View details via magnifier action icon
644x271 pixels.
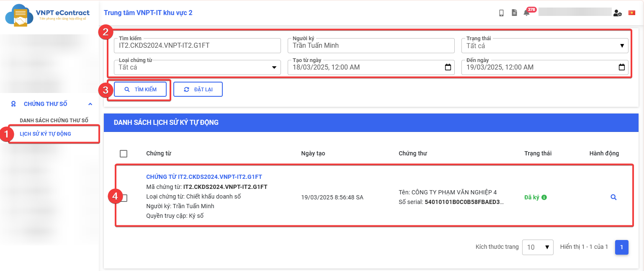(613, 197)
